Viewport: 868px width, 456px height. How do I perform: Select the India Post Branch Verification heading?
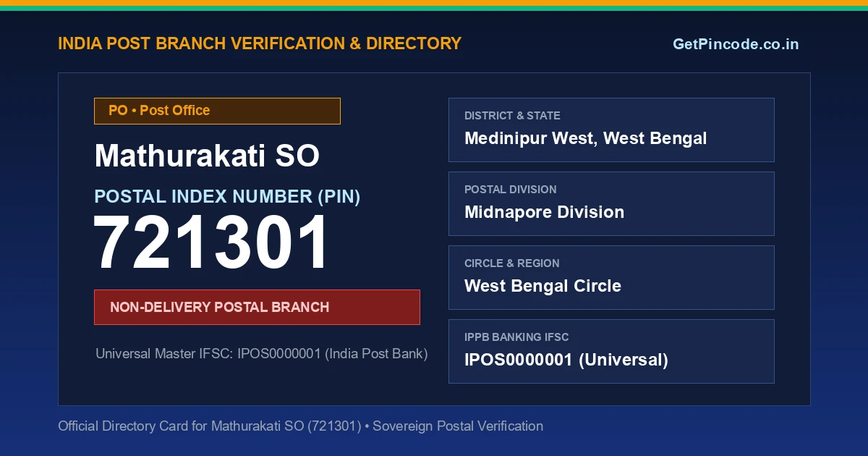pyautogui.click(x=260, y=43)
